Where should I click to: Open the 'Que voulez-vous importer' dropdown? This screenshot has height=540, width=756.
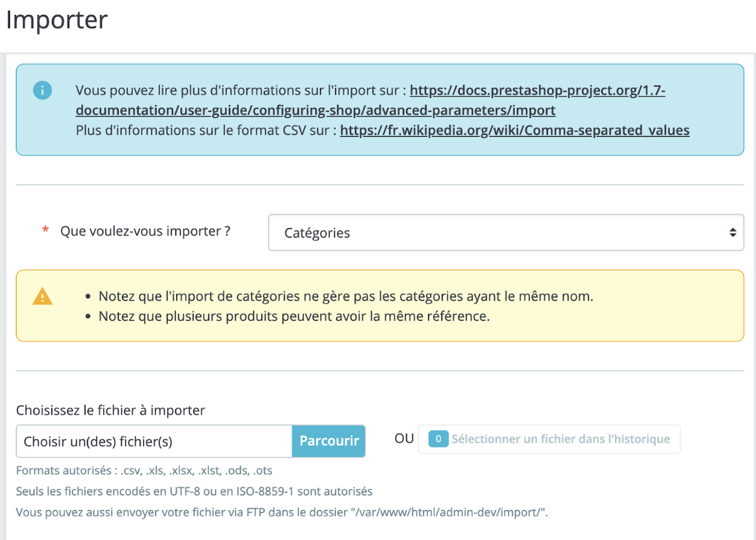[x=506, y=232]
